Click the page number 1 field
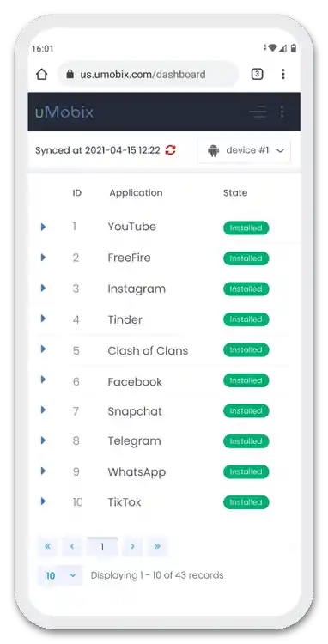Viewport: 328px width, 644px height. coord(102,546)
